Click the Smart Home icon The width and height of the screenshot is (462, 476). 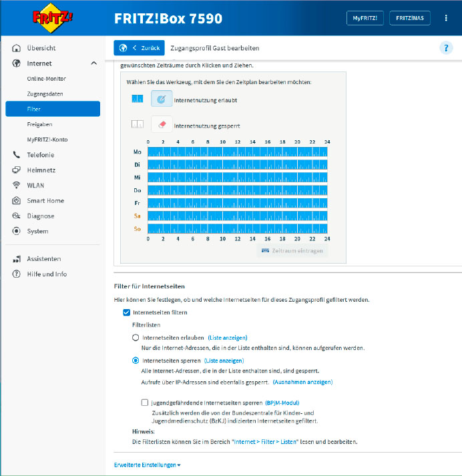point(17,201)
